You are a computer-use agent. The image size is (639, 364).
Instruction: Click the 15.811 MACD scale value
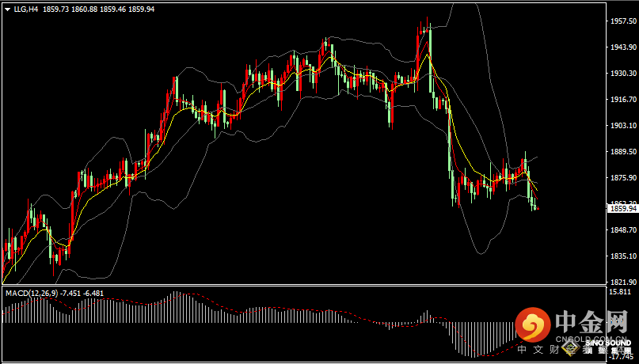click(621, 292)
